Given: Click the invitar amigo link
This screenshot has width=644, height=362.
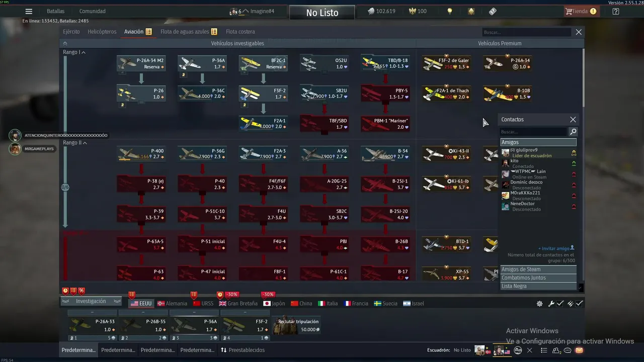Looking at the screenshot, I should coord(556,248).
